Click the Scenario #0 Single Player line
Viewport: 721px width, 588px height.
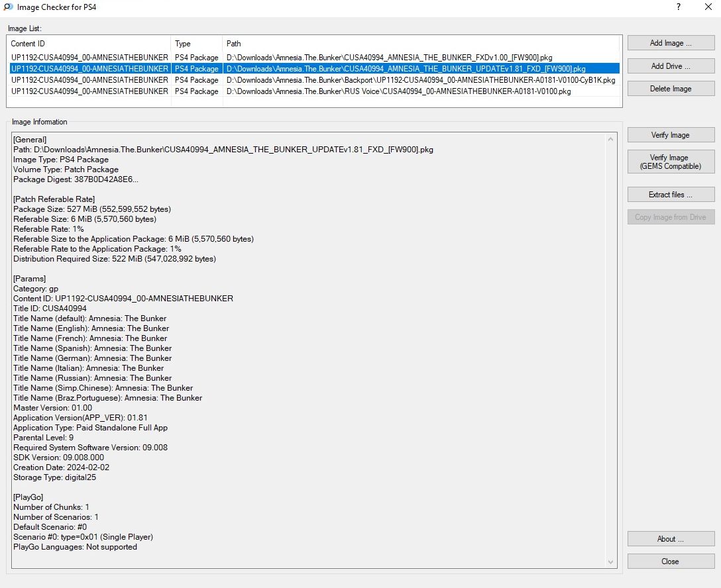click(83, 537)
